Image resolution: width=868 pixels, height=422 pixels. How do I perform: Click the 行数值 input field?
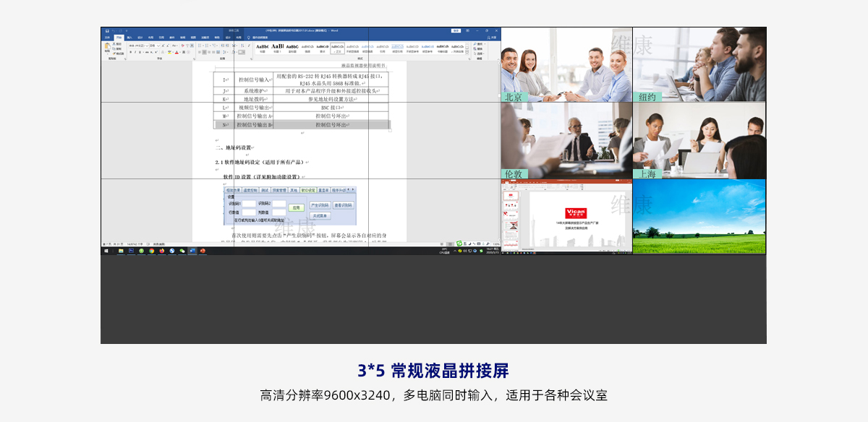coord(249,212)
